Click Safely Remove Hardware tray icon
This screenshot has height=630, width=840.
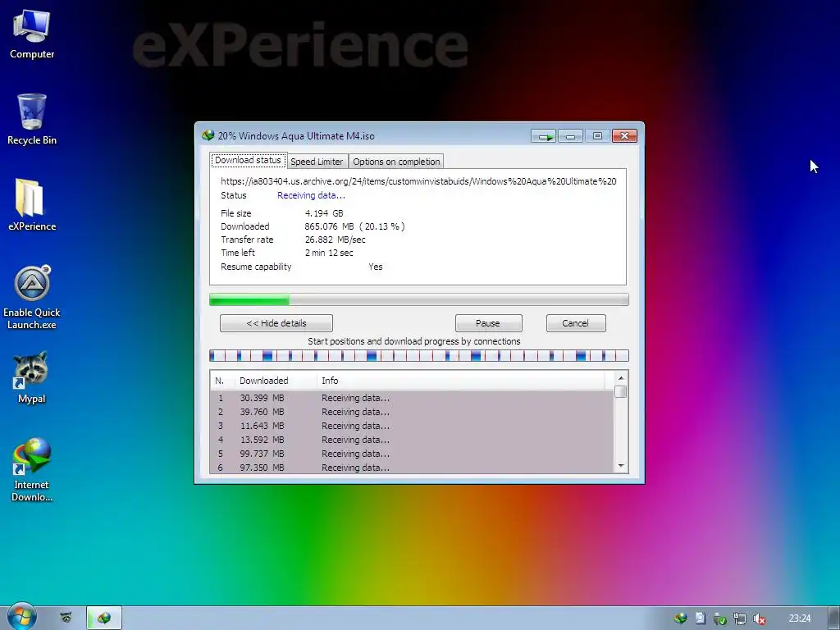[x=720, y=619]
